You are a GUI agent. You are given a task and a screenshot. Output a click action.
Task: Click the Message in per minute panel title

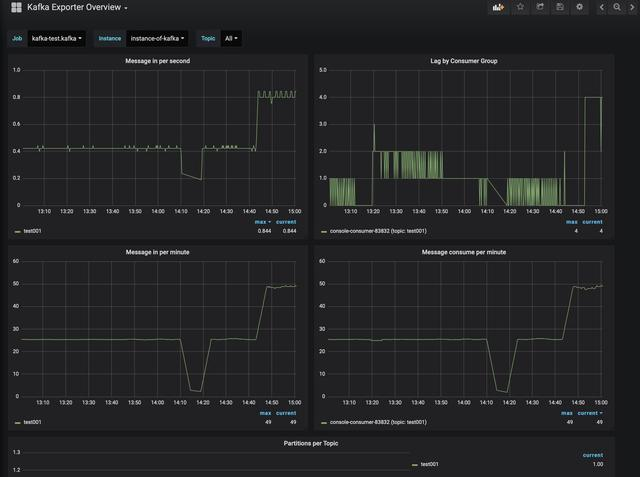click(158, 252)
